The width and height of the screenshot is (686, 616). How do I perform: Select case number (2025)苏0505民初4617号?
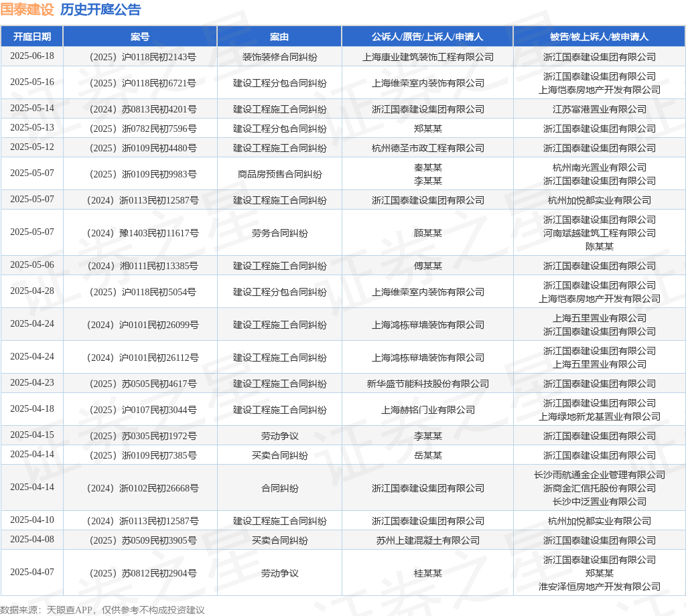click(x=143, y=384)
